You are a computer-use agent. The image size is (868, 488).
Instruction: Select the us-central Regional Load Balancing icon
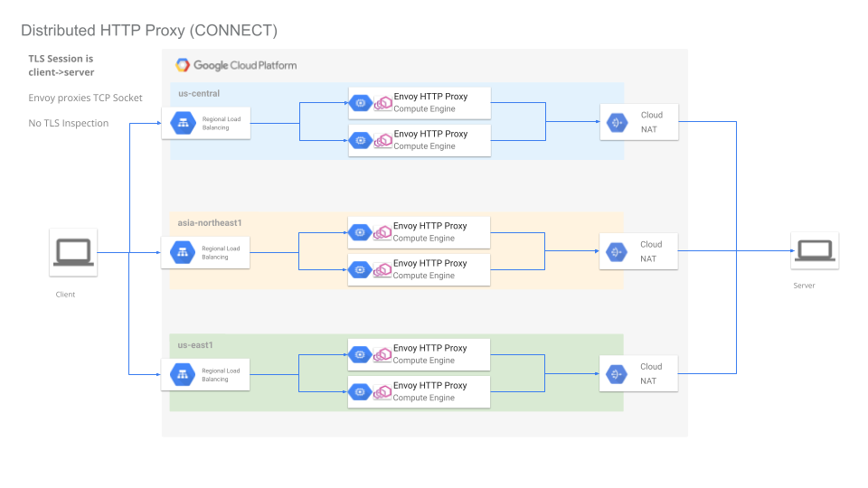pos(183,123)
